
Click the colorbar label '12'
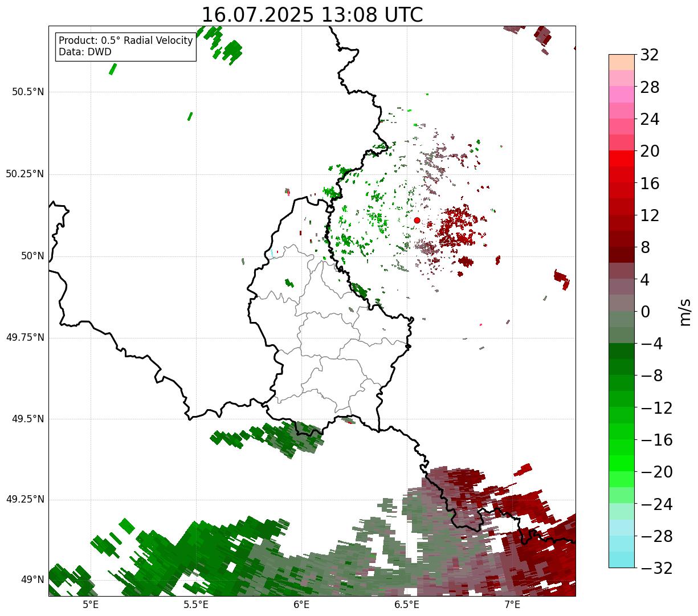coord(650,215)
